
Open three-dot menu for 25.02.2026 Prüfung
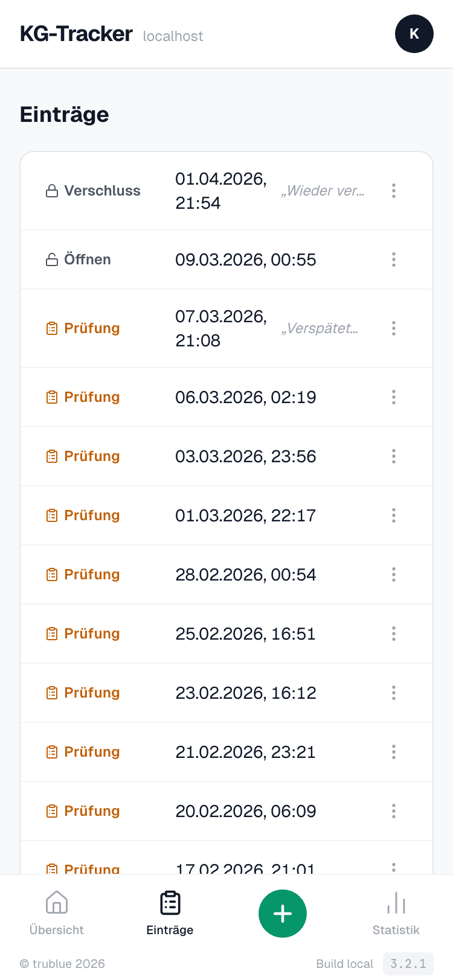[x=394, y=634]
